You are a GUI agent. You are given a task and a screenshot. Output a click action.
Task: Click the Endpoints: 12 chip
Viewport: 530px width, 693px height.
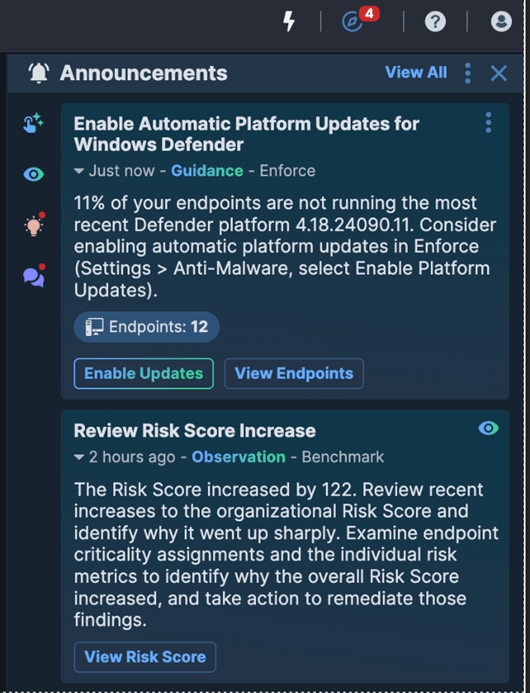(146, 327)
